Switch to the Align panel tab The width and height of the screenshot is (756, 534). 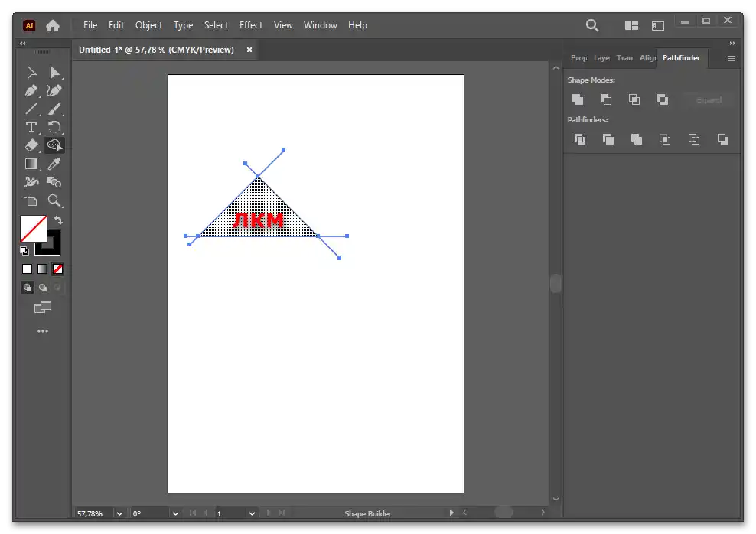[647, 58]
